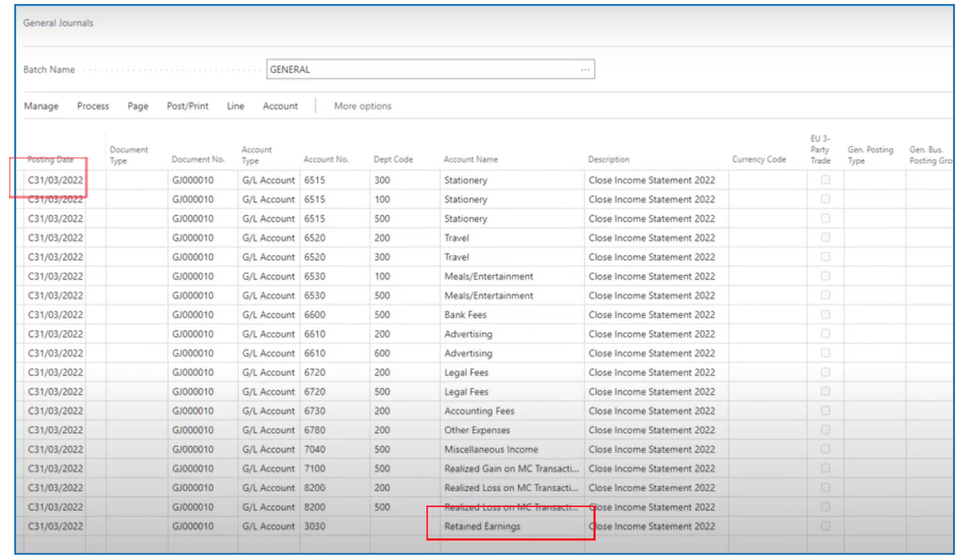This screenshot has height=560, width=961.
Task: Open the Line menu
Action: click(x=235, y=106)
